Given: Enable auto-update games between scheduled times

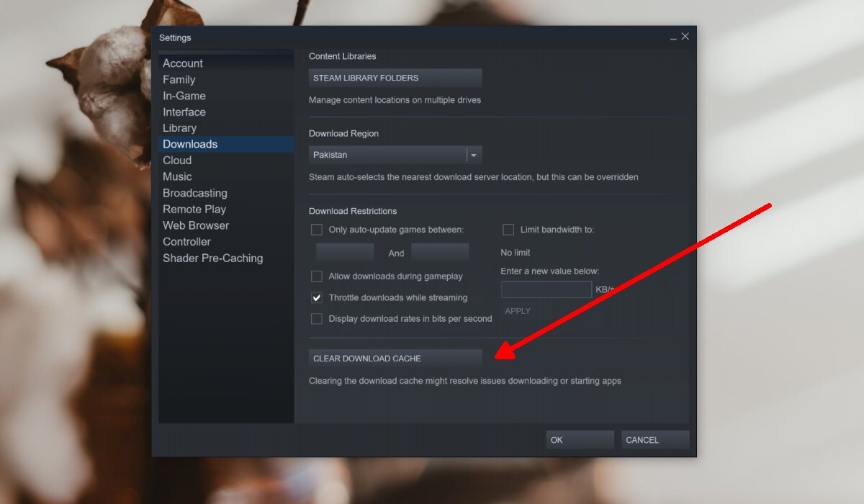Looking at the screenshot, I should coord(316,229).
